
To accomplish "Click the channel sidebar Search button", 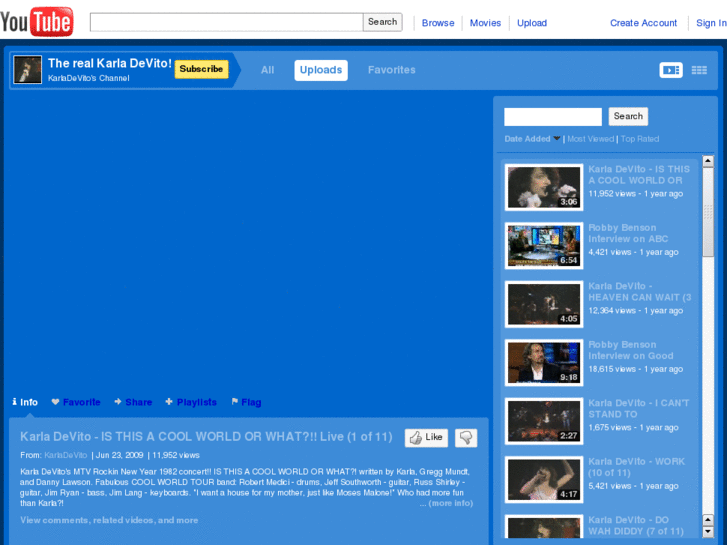I will click(628, 116).
